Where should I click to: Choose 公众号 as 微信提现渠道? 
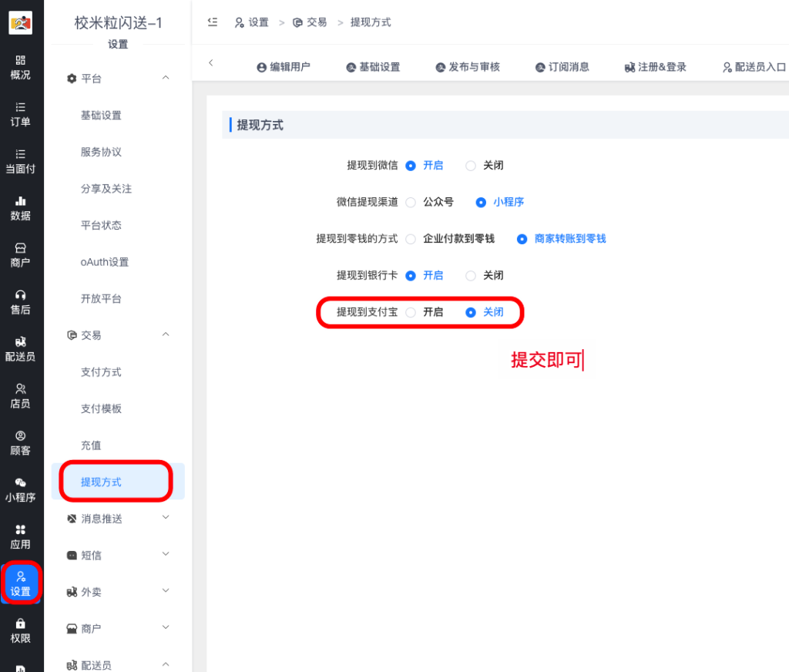(x=411, y=202)
